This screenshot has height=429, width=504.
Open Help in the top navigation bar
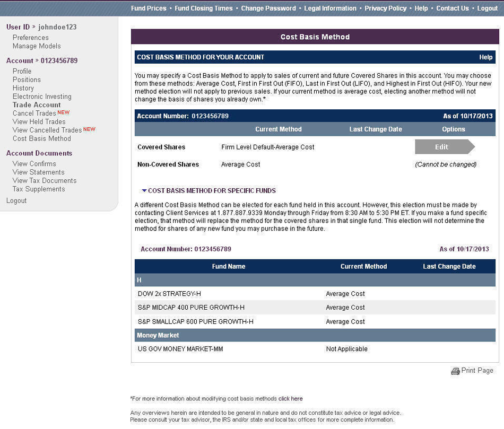coord(421,8)
